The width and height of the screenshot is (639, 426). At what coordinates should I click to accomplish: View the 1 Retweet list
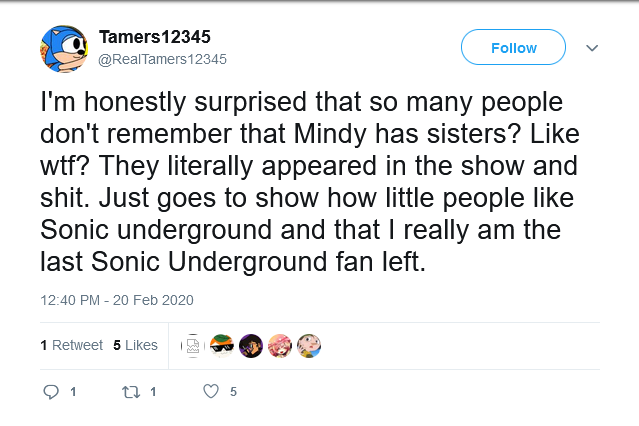tap(71, 345)
